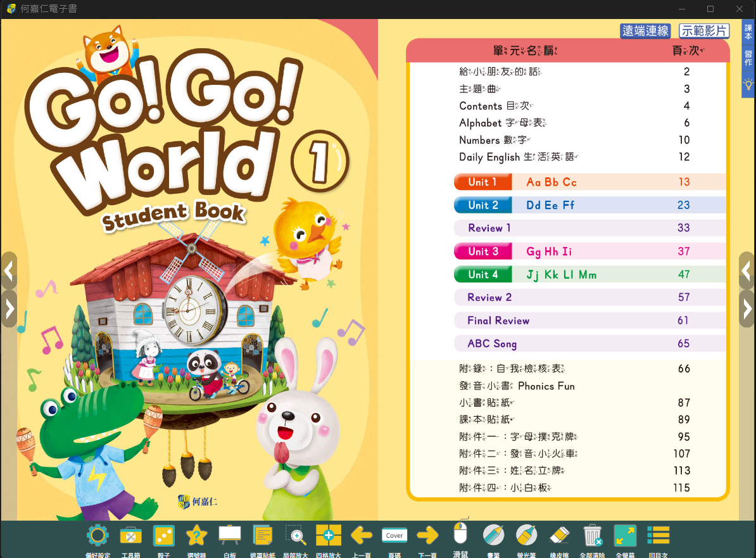The width and height of the screenshot is (756, 558).
Task: Open the demo video button (示範影片)
Action: point(704,31)
